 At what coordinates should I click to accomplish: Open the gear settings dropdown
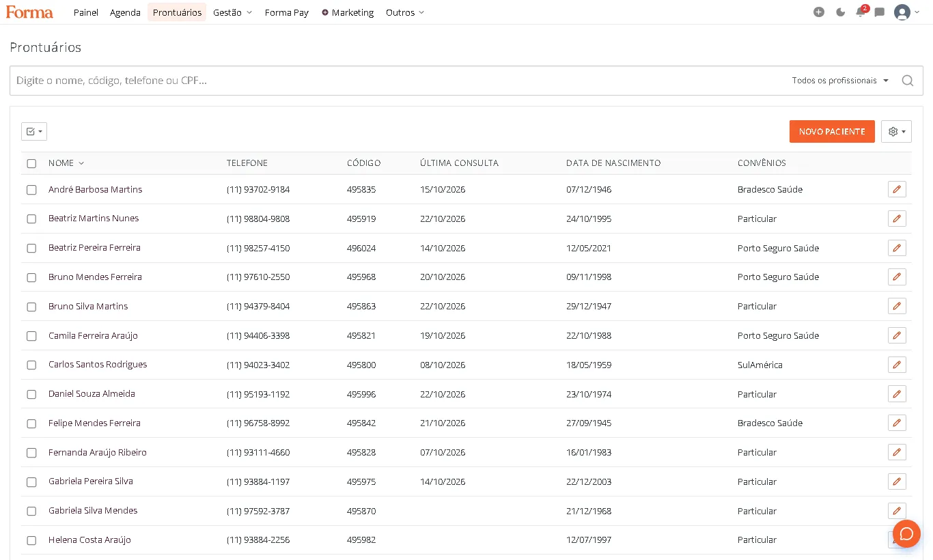point(896,132)
